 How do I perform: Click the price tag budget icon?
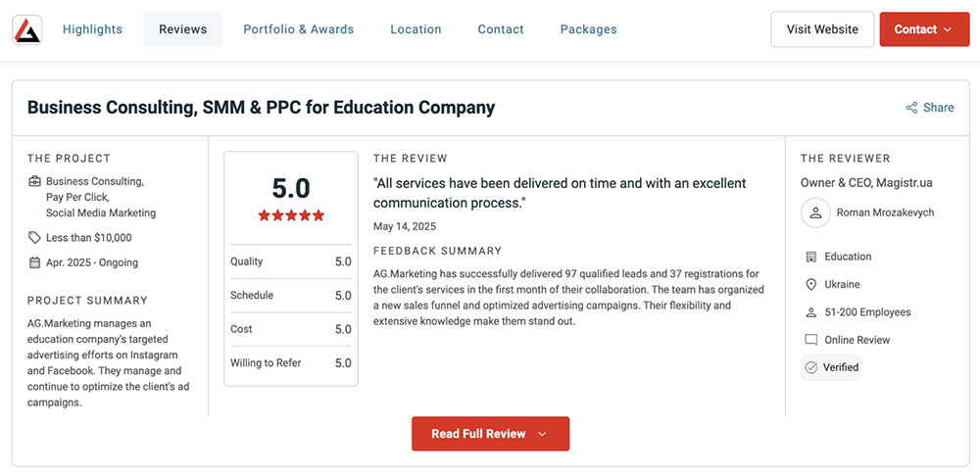click(x=35, y=237)
